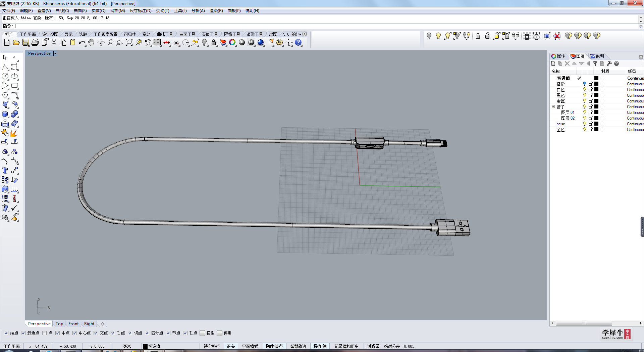Click the Array grid tool icon
Viewport: 644px width, 352px height.
pyautogui.click(x=5, y=199)
